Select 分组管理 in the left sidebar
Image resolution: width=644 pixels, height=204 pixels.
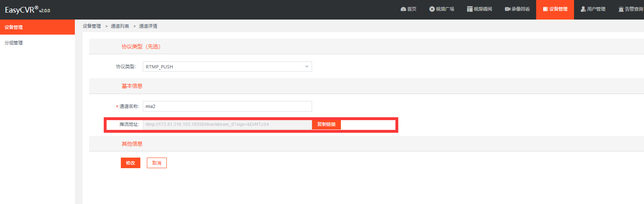coord(14,43)
